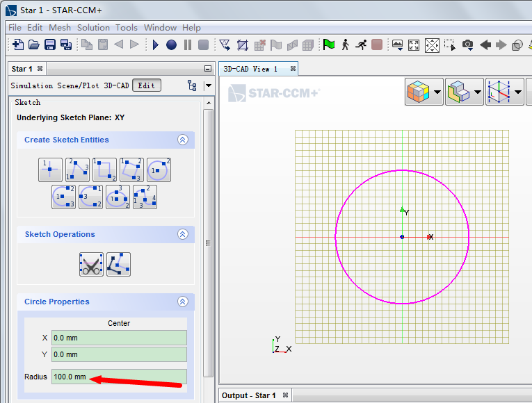Click the dashed-rectangle zoom selection icon

point(450,44)
